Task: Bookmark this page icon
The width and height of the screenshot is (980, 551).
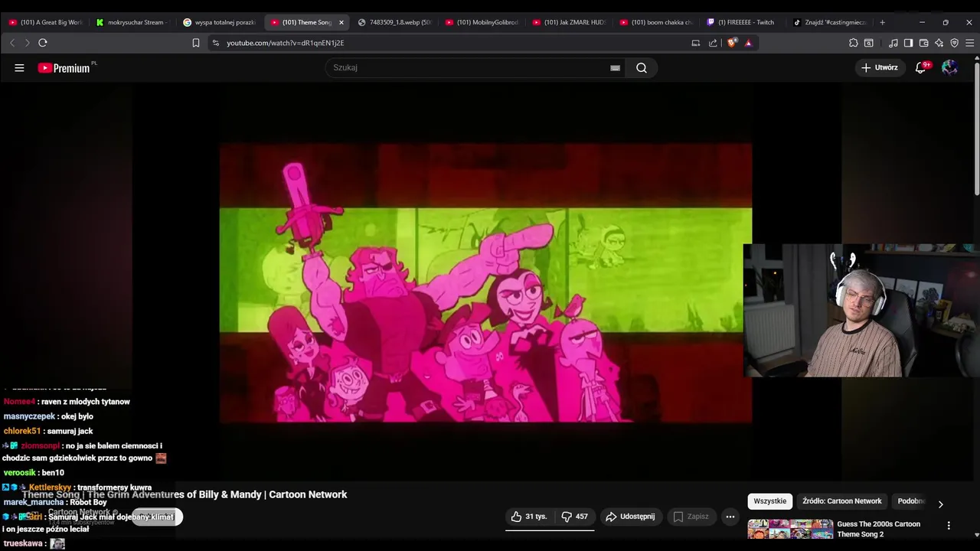Action: pyautogui.click(x=196, y=43)
